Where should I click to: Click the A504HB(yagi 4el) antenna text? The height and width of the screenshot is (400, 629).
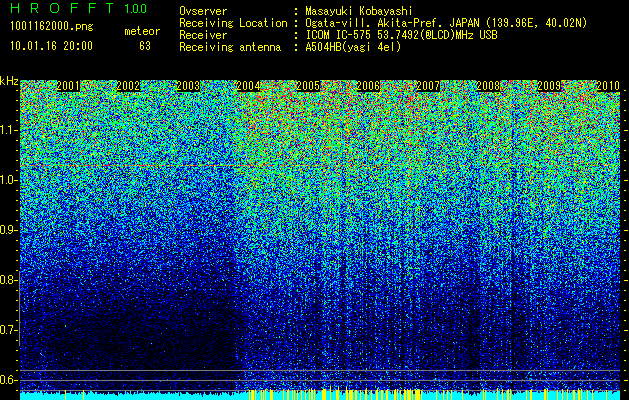pyautogui.click(x=353, y=47)
